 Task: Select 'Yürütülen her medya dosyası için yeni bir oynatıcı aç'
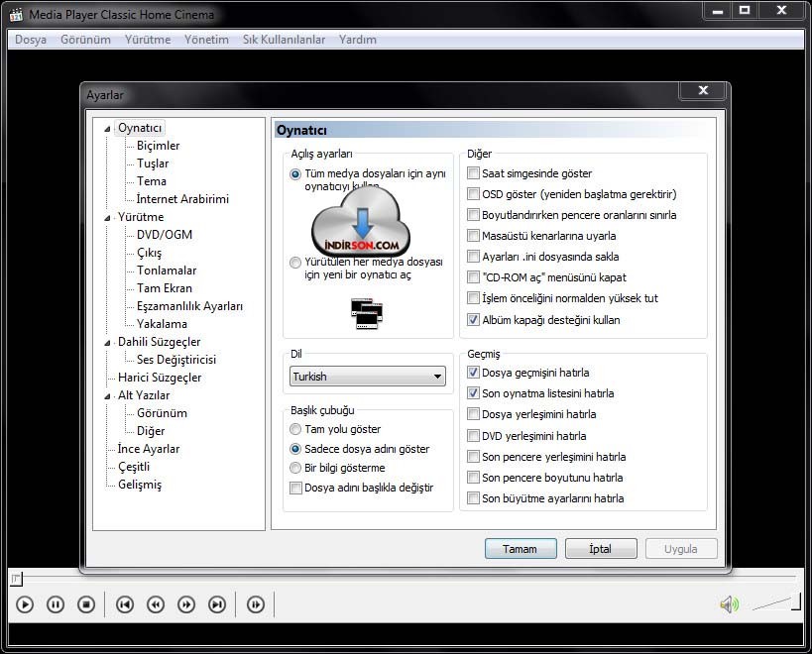coord(295,263)
